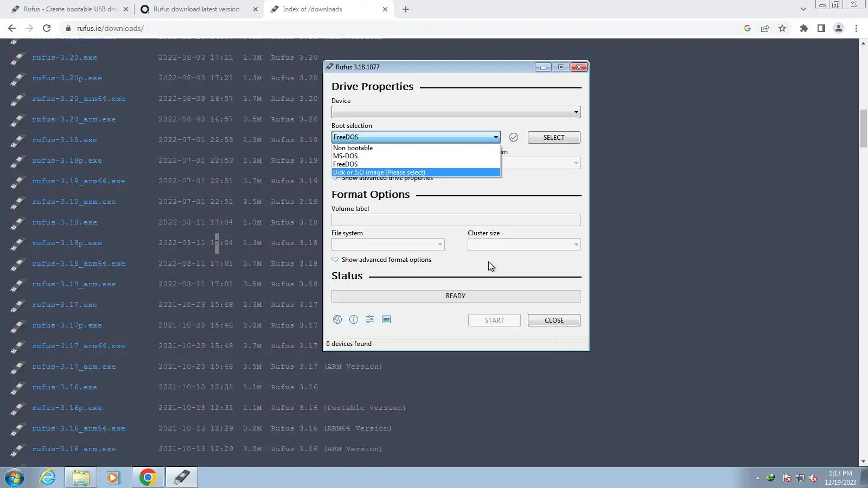
Task: Click the checksum checkmark icon beside Boot selection
Action: click(514, 137)
